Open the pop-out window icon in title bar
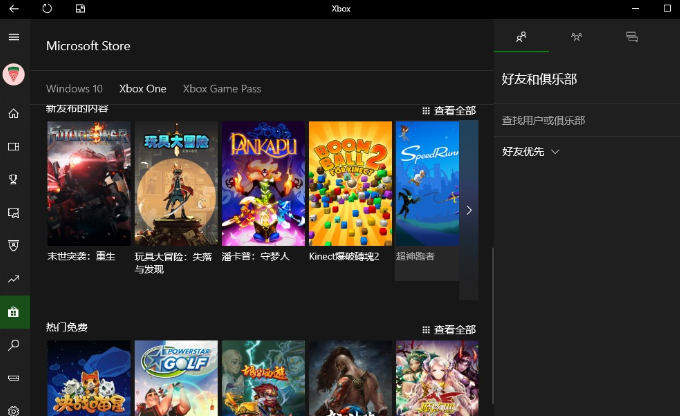Viewport: 680px width, 416px height. coord(80,8)
